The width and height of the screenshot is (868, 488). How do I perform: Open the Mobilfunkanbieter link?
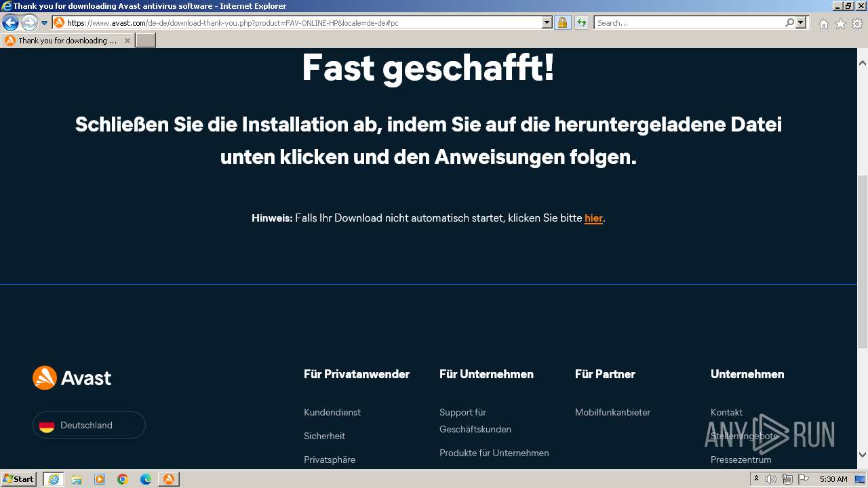click(x=612, y=412)
